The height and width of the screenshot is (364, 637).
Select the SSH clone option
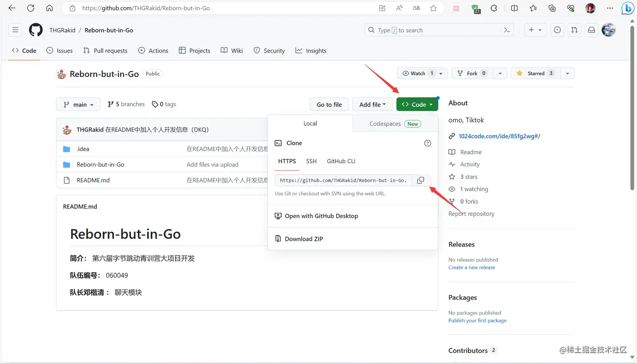point(311,161)
